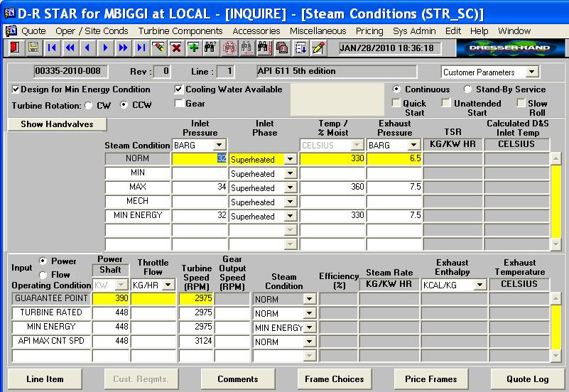Click the eraser clear-field toolbar icon
Viewport: 569px width, 392px height.
158,48
